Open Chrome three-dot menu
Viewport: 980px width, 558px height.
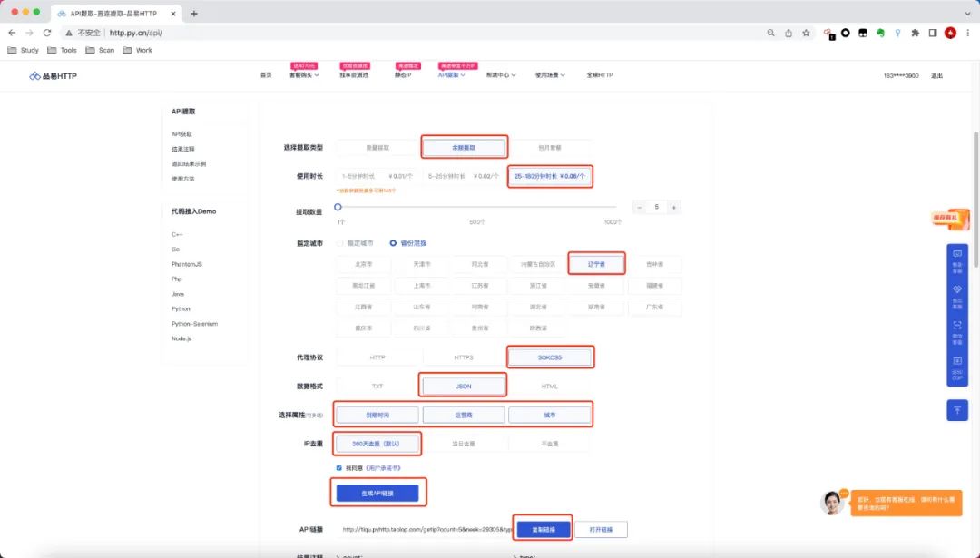tap(967, 33)
